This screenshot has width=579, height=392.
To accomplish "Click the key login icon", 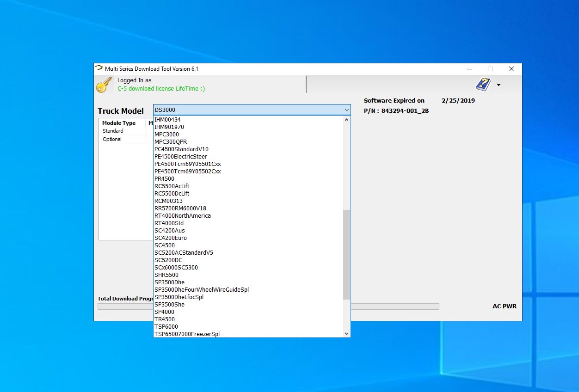I will pyautogui.click(x=104, y=85).
